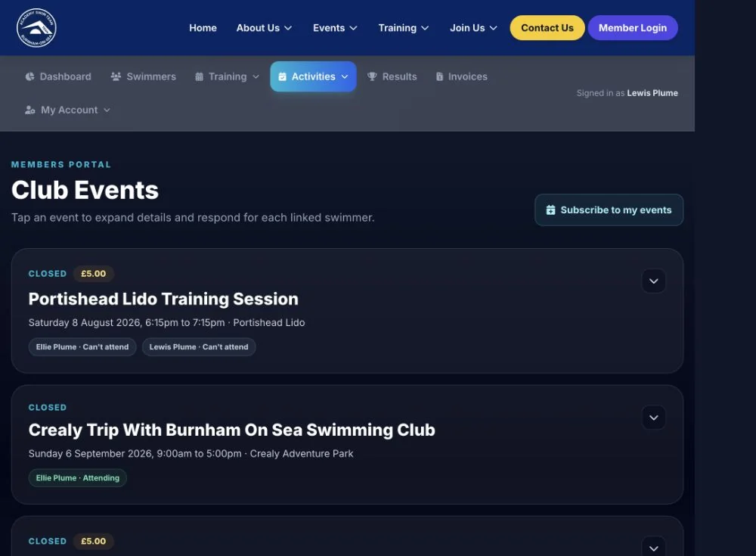Screen dimensions: 756x556
Task: Open the Join Us dropdown menu
Action: click(473, 28)
